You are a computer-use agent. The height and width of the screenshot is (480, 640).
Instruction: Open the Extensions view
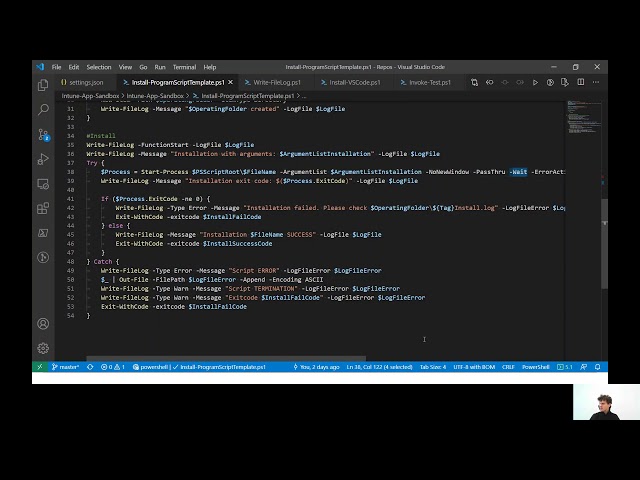[x=43, y=209]
